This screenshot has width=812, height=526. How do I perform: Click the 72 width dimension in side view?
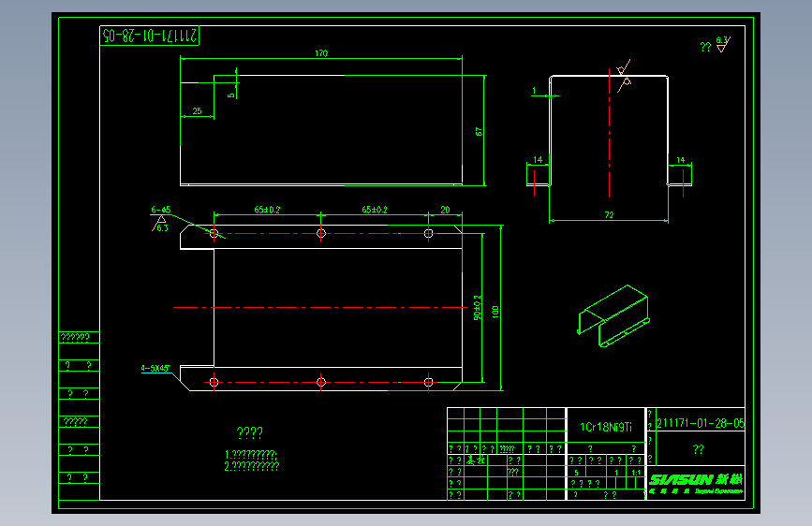[x=609, y=215]
